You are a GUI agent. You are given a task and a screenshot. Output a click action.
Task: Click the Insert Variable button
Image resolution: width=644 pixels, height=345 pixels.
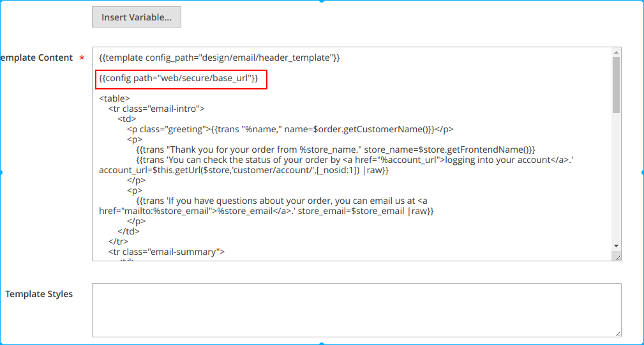137,17
